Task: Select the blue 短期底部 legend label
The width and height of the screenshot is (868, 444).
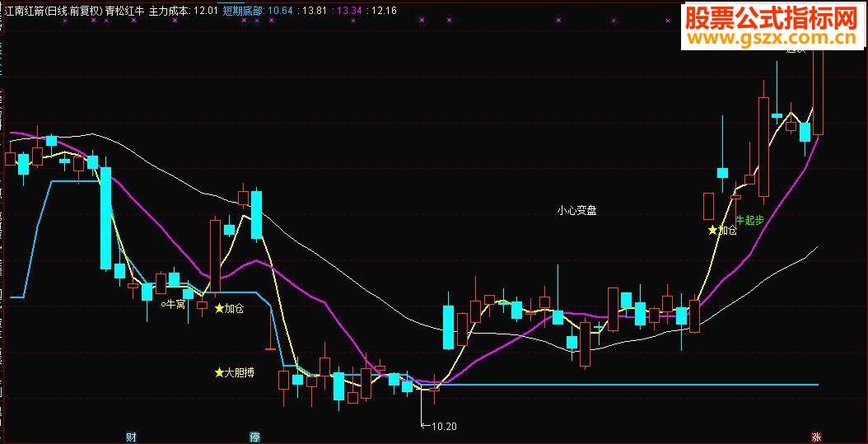Action: tap(243, 11)
